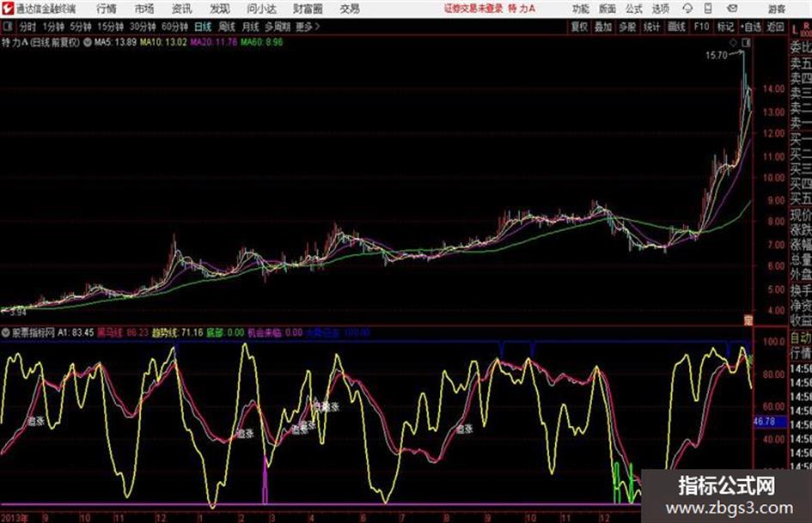812x523 pixels.
Task: Open the 问小达 menu
Action: pyautogui.click(x=261, y=9)
